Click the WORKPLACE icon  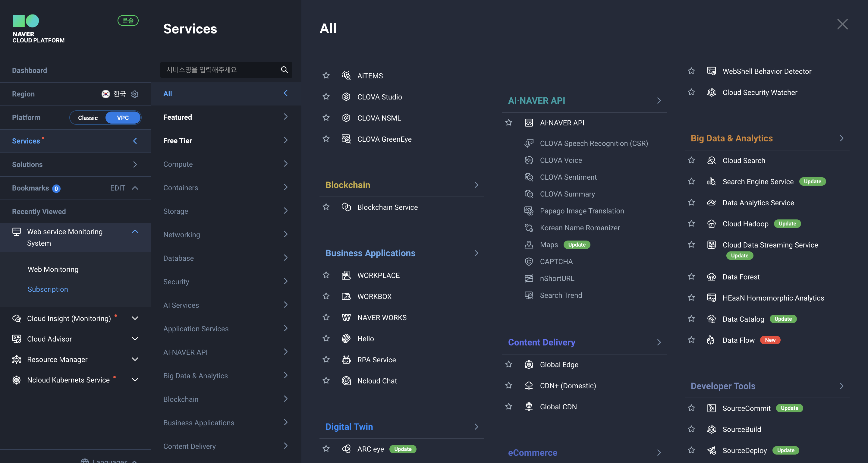[346, 275]
